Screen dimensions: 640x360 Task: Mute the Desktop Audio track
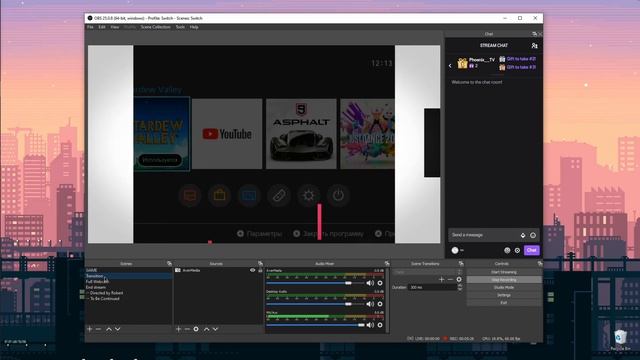[x=370, y=304]
